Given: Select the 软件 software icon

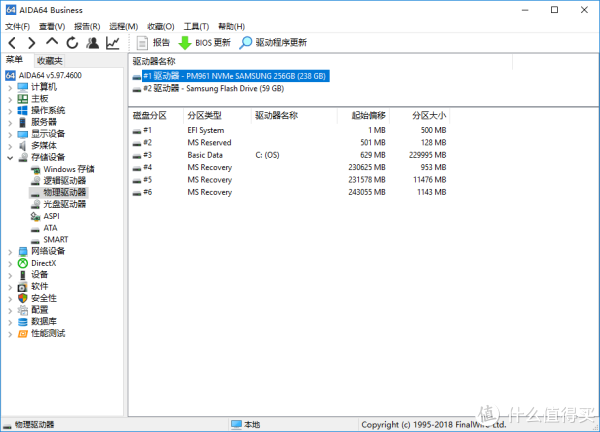Looking at the screenshot, I should [x=23, y=287].
